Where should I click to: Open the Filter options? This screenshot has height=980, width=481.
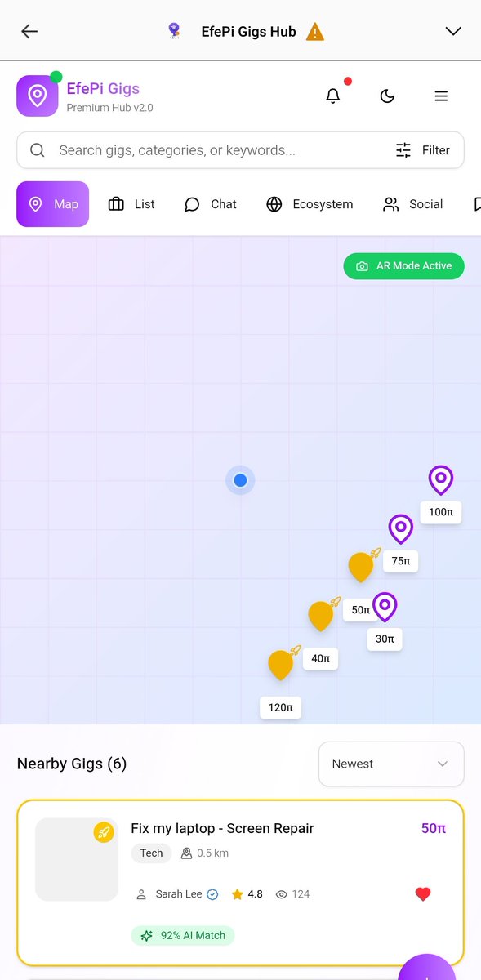tap(423, 150)
